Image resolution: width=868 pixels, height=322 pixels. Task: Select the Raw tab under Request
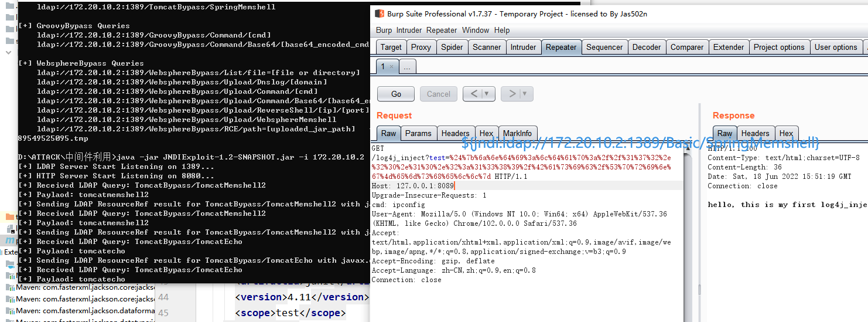coord(389,133)
